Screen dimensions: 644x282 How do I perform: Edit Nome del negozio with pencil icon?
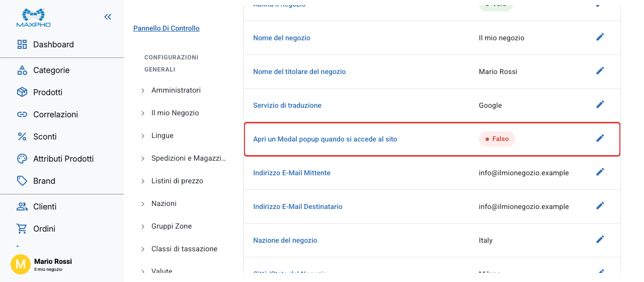point(600,37)
